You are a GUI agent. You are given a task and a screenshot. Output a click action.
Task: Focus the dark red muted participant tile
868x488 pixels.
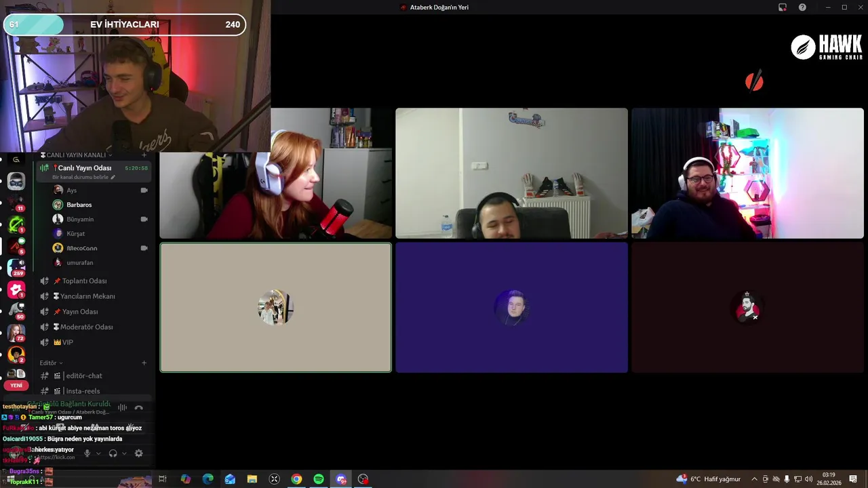click(x=747, y=308)
